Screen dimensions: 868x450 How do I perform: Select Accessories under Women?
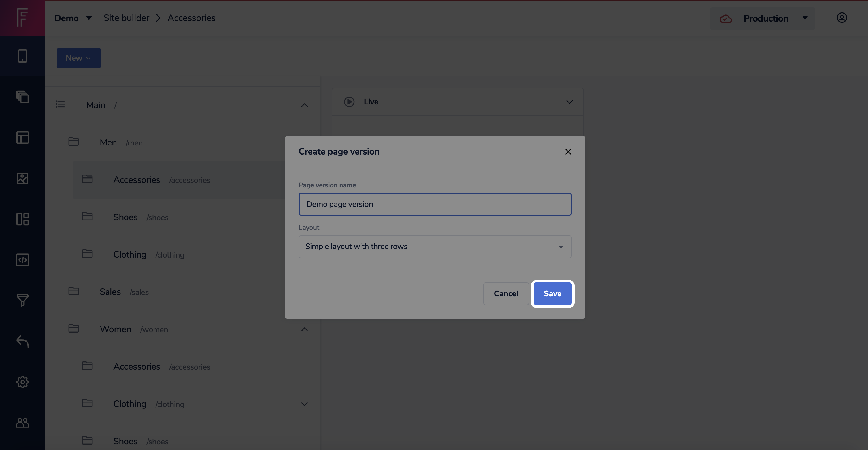162,367
